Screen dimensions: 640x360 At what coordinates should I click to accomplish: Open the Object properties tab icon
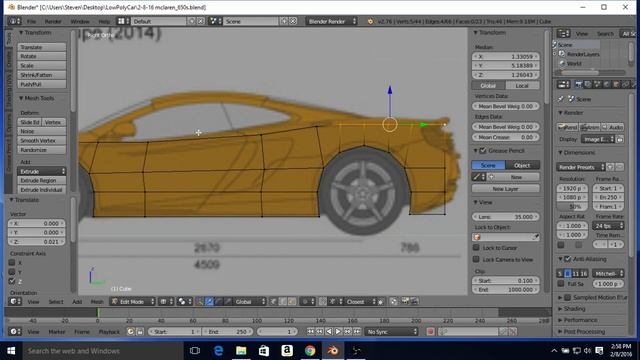[x=616, y=84]
